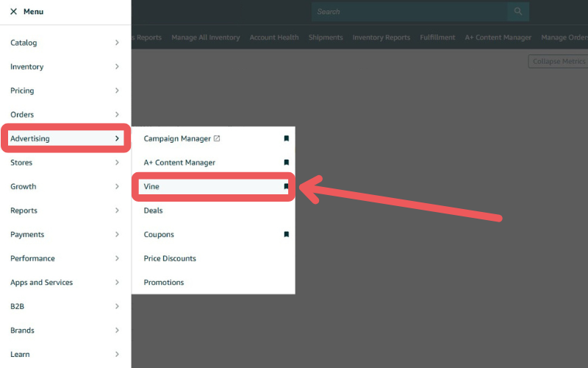Select the Pricing menu label
Image resolution: width=588 pixels, height=368 pixels.
tap(22, 91)
